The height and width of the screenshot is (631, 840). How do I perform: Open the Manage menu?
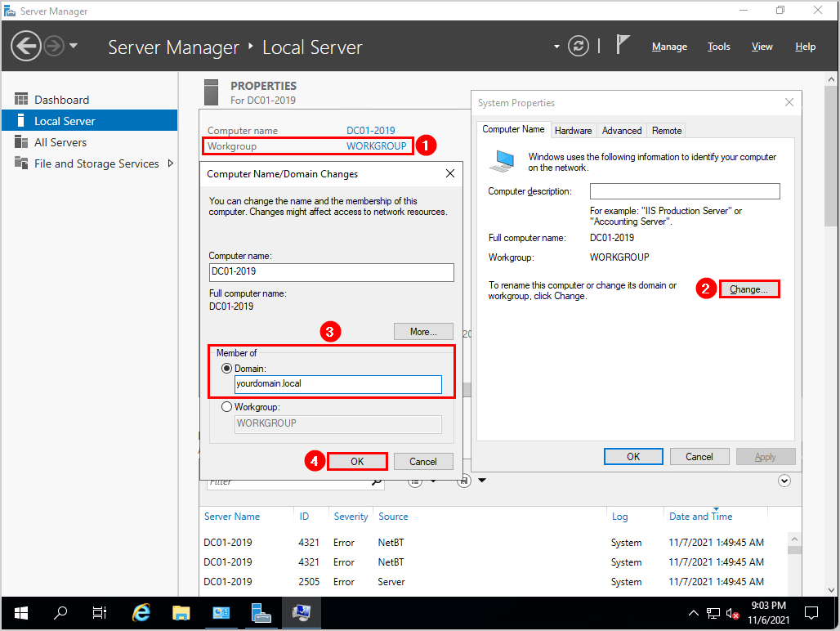coord(669,47)
